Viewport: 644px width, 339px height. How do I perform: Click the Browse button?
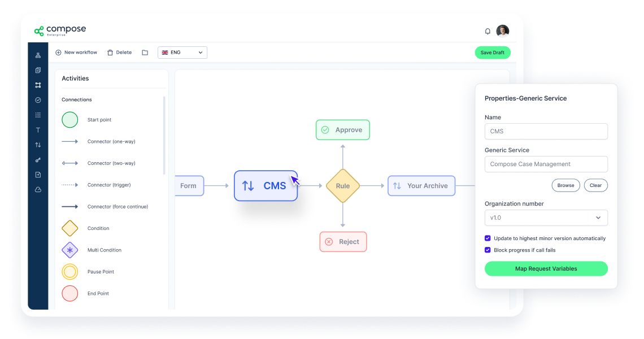(x=566, y=185)
